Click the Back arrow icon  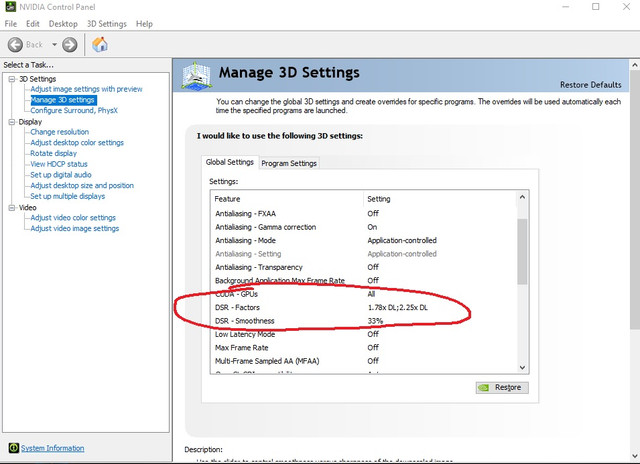[x=16, y=44]
